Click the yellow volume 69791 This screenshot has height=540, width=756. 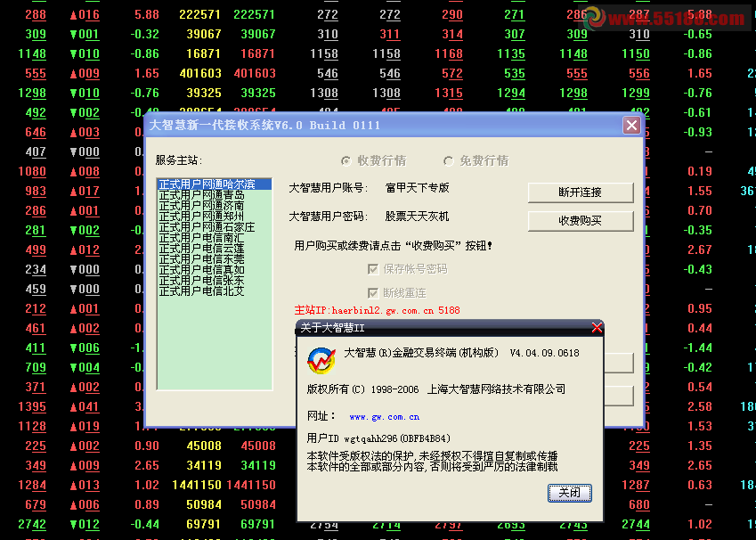pyautogui.click(x=204, y=524)
